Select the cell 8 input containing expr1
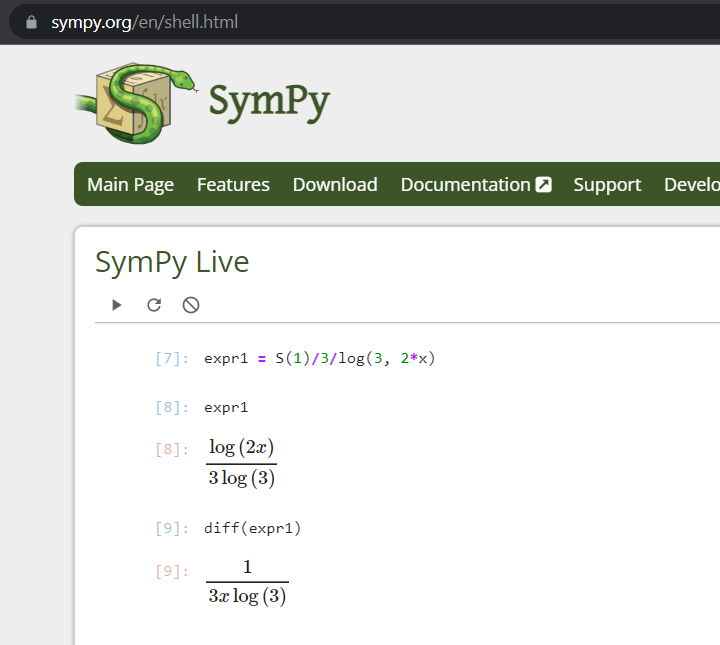The height and width of the screenshot is (645, 720). tap(226, 407)
